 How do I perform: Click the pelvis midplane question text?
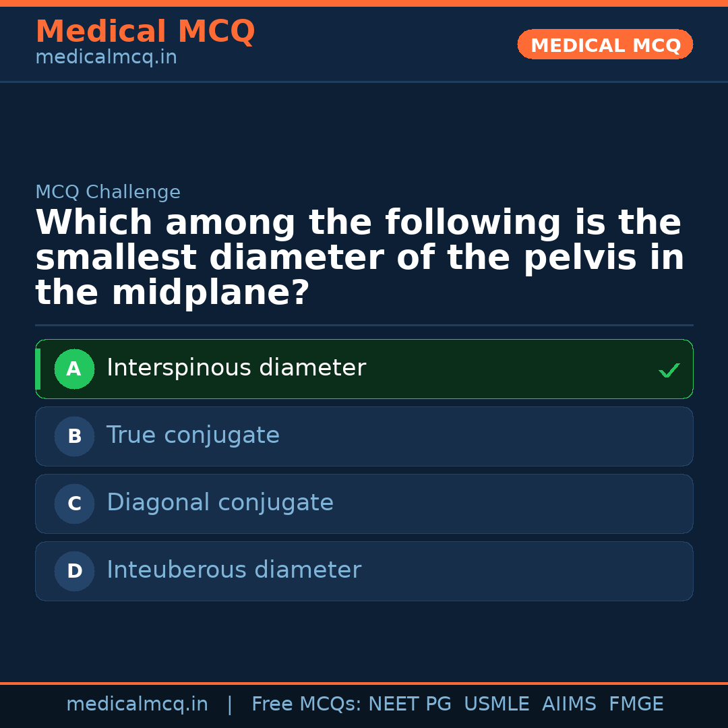(359, 258)
